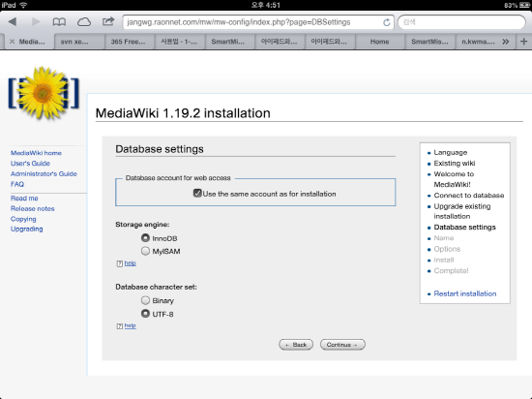Viewport: 532px width, 399px height.
Task: Click the MediaWiki sunflower logo
Action: (x=44, y=92)
